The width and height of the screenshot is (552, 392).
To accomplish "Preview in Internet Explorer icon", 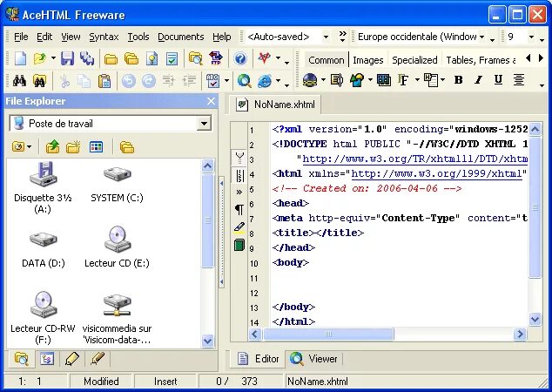I will coord(265,81).
